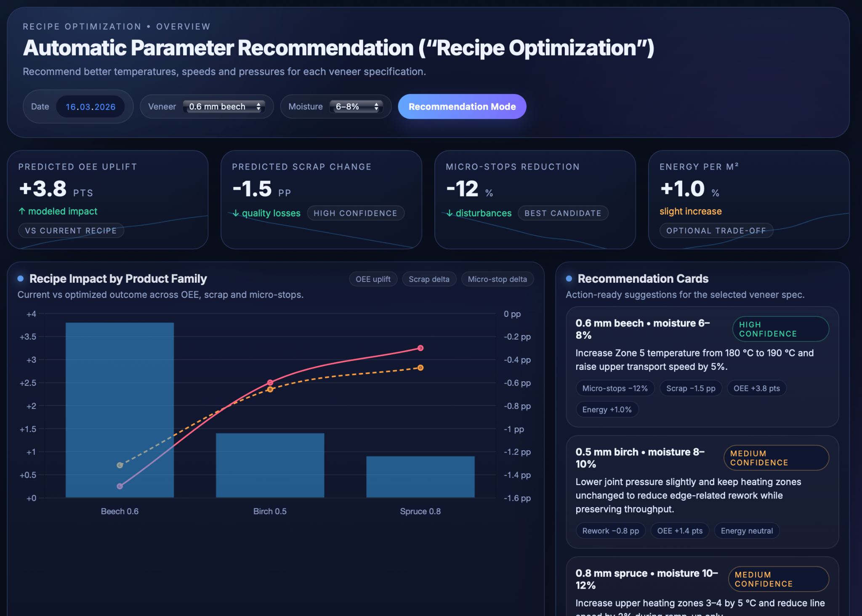Click the up arrow beside modeled impact
Viewport: 862px width, 616px height.
point(22,211)
